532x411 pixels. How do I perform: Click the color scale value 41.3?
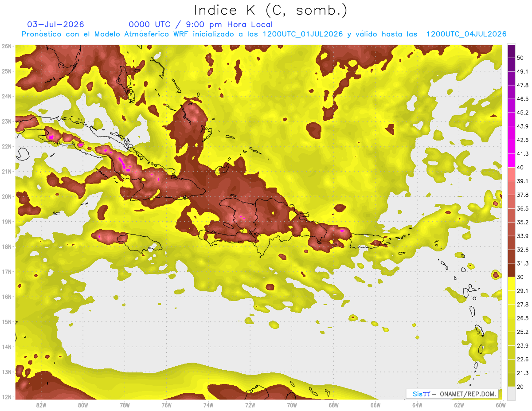[x=523, y=154]
